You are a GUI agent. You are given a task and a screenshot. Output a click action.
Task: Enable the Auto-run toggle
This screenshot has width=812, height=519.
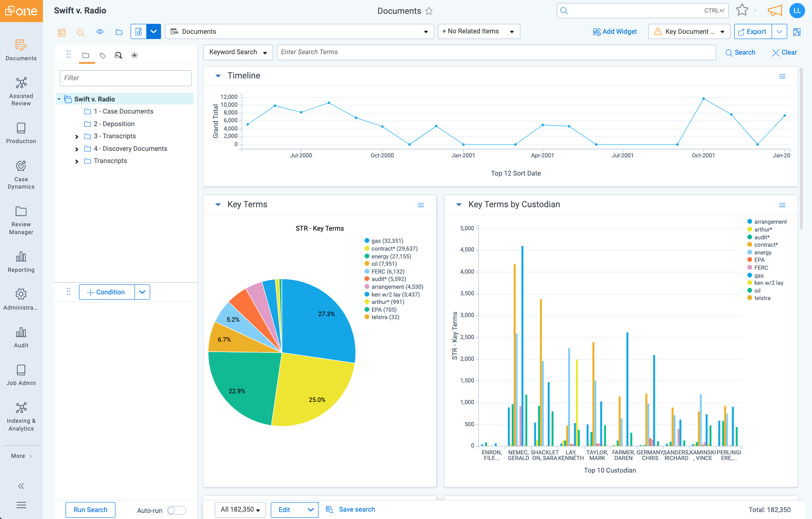(x=177, y=510)
